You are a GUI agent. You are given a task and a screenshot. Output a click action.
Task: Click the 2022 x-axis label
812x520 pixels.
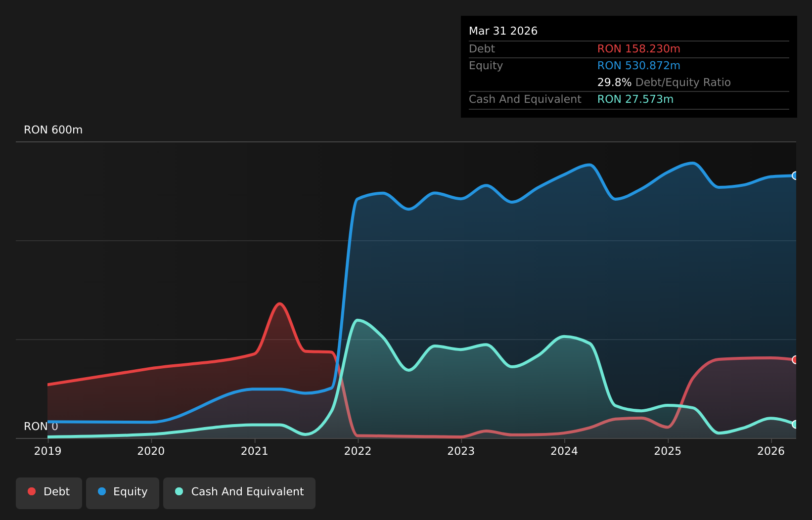point(358,451)
